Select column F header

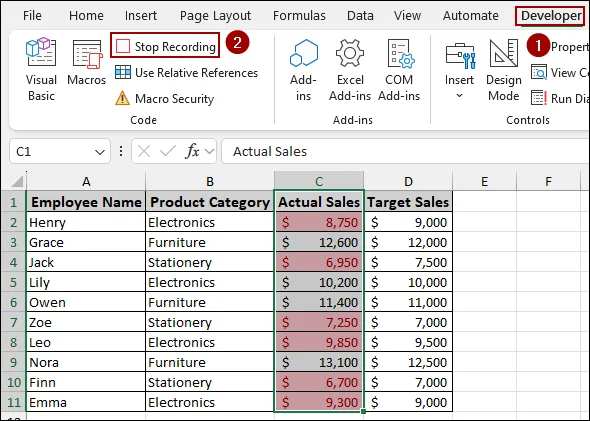(548, 181)
